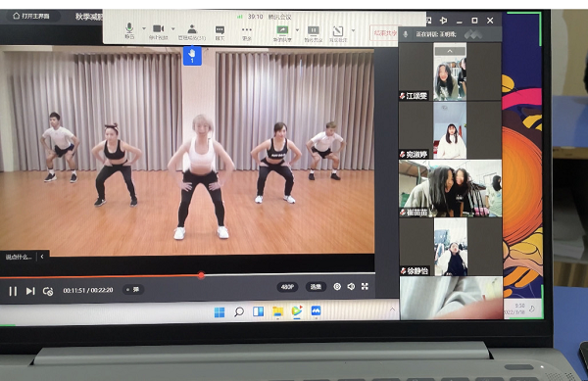
Task: Click the red end sharing button
Action: (x=385, y=33)
